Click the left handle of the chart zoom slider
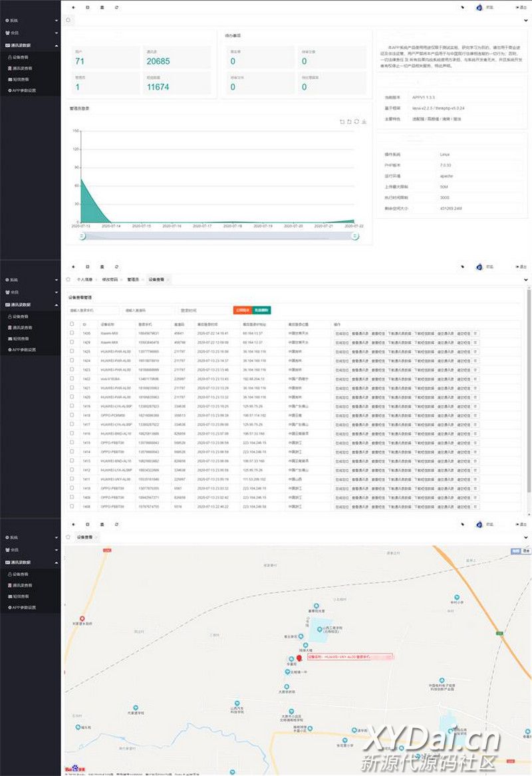532x776 pixels. tap(82, 237)
